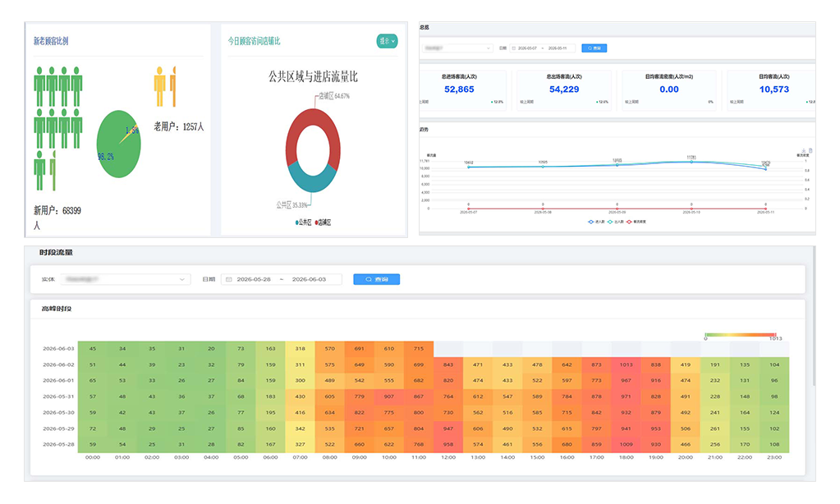The image size is (840, 504).
Task: Click the yellow old-user people pictogram
Action: (x=165, y=86)
